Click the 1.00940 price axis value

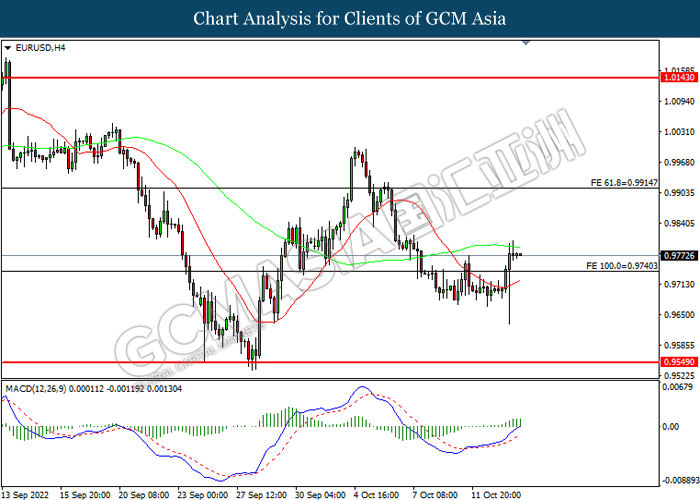[680, 101]
